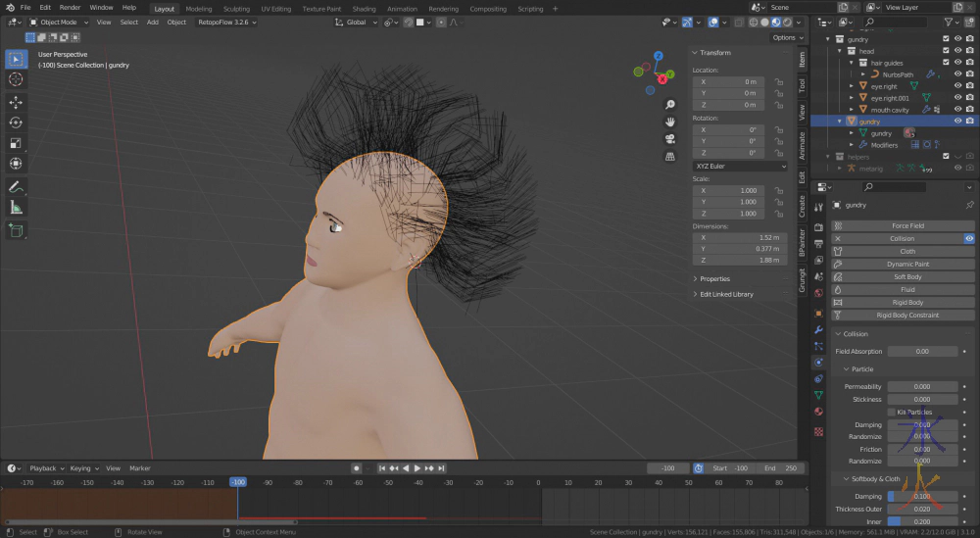Choose the Annotate pencil tool
The width and height of the screenshot is (980, 538).
click(17, 187)
